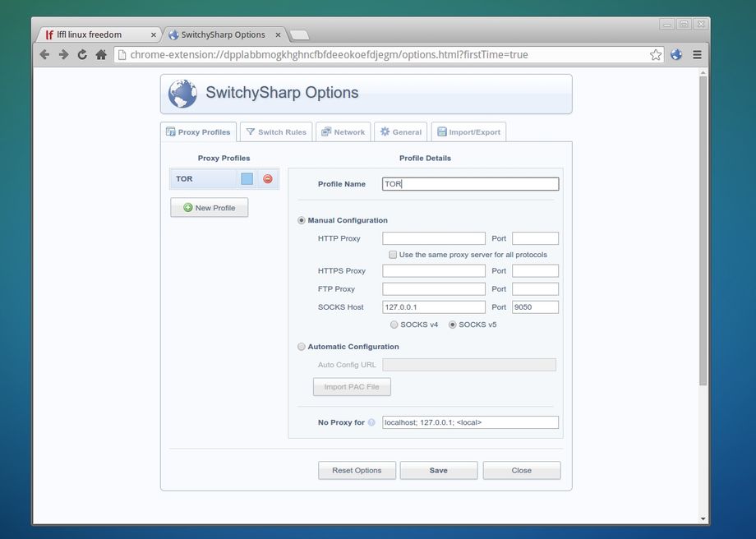Click the HTTP Proxy Port field
Image resolution: width=756 pixels, height=539 pixels.
pos(535,238)
